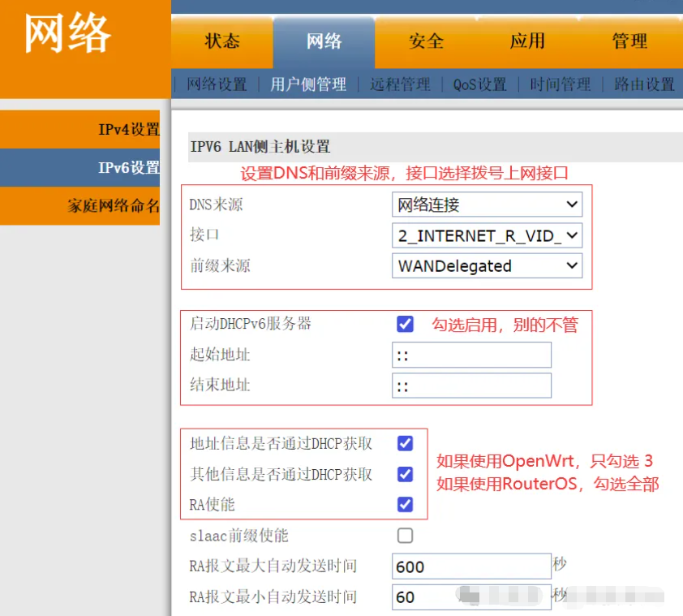Uncheck the RA使能 checkbox
The height and width of the screenshot is (616, 683).
tap(404, 505)
